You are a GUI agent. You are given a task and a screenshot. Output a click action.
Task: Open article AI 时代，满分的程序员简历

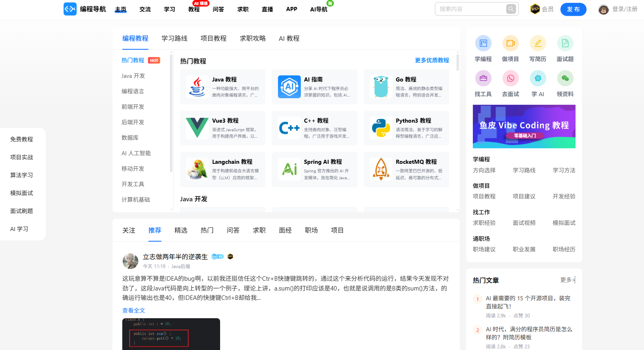[529, 333]
